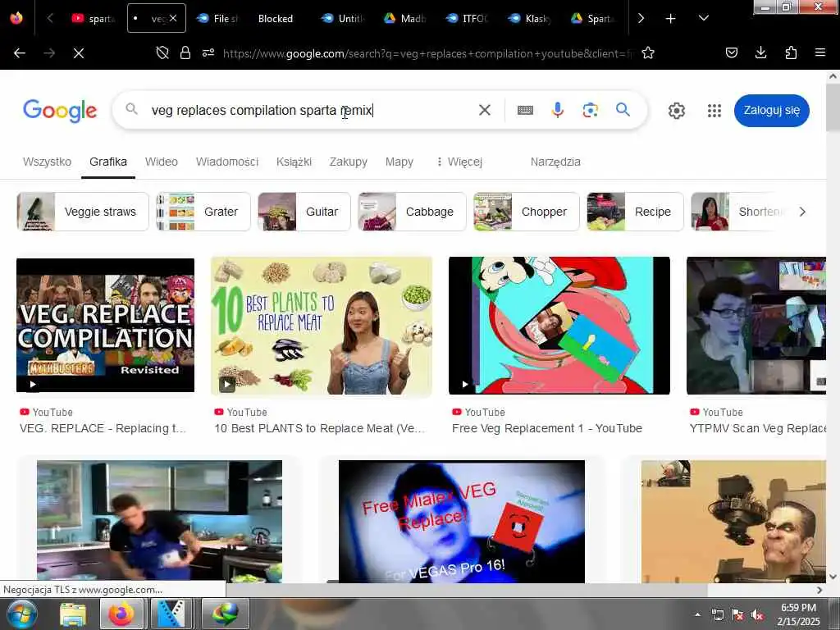Open the Mapy tab
This screenshot has width=840, height=630.
tap(399, 162)
